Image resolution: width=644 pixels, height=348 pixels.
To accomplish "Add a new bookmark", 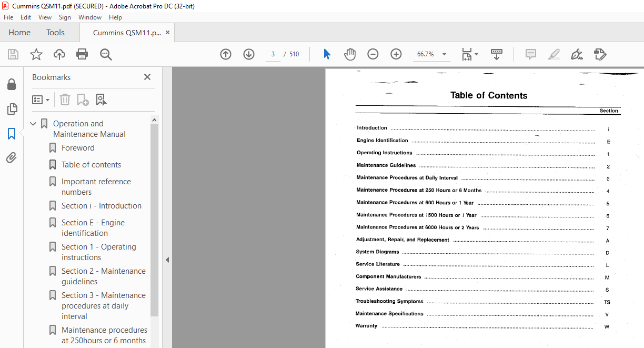I will coord(83,100).
